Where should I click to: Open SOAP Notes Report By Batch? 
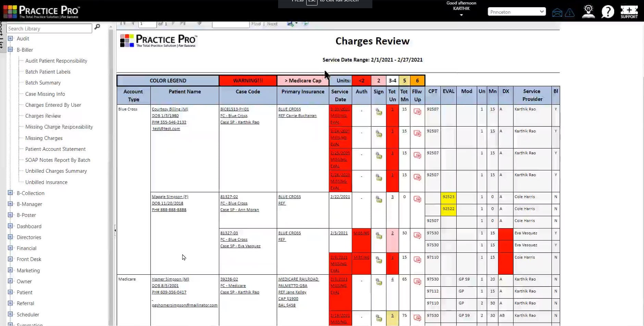58,160
